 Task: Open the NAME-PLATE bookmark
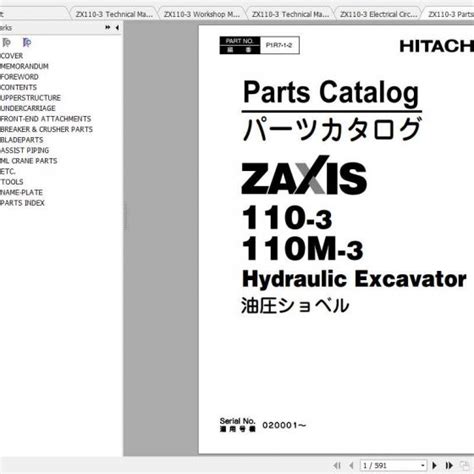(x=21, y=193)
